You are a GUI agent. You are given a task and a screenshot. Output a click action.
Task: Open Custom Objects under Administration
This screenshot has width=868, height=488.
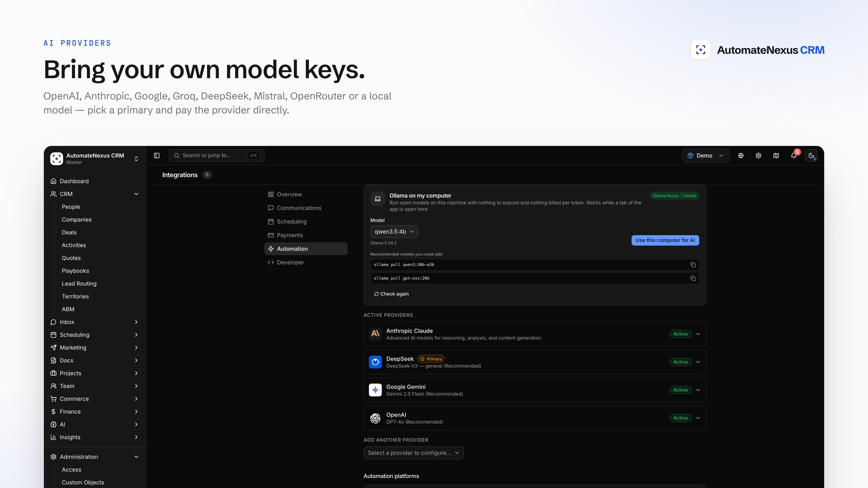83,482
